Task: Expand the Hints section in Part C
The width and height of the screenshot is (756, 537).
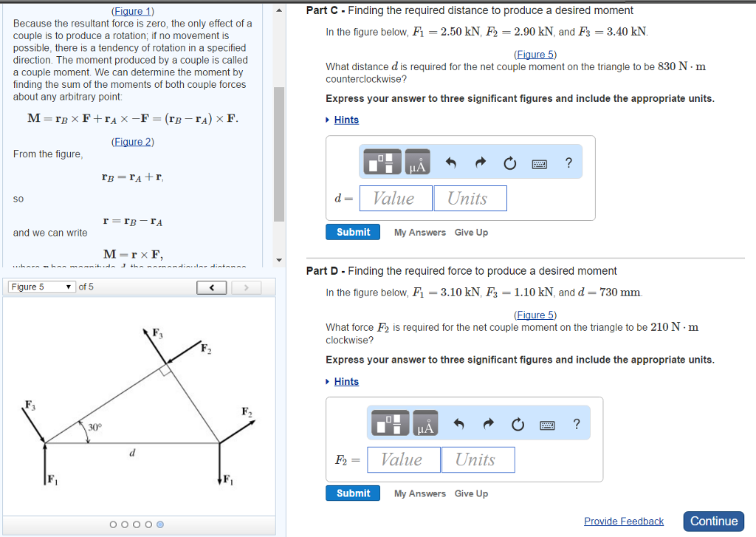Action: click(x=347, y=120)
